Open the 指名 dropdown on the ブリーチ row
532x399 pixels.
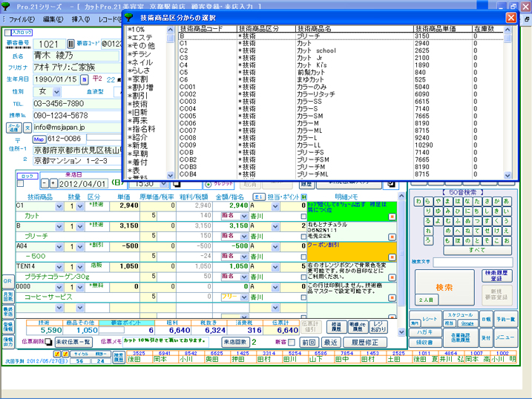243,236
